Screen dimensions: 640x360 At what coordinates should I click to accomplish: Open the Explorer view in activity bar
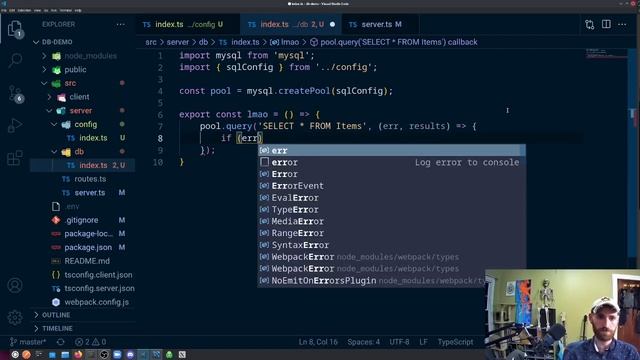[x=15, y=30]
